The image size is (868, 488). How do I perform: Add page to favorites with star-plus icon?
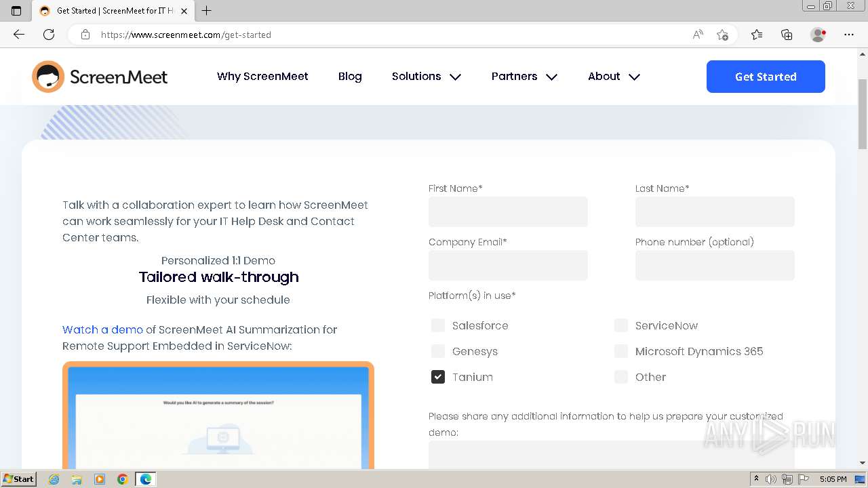[x=722, y=35]
